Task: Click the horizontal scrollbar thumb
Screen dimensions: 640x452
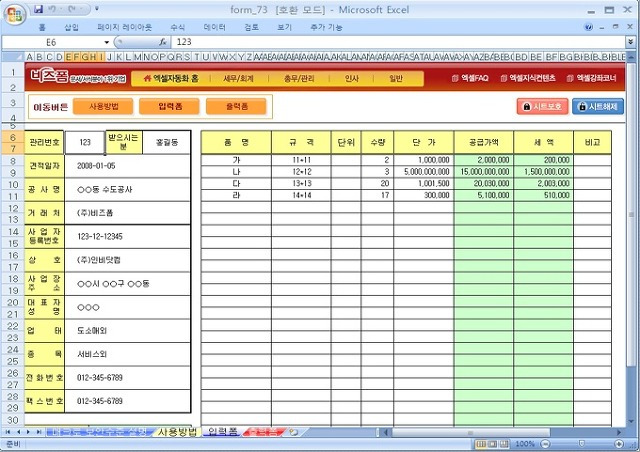Action: point(471,432)
